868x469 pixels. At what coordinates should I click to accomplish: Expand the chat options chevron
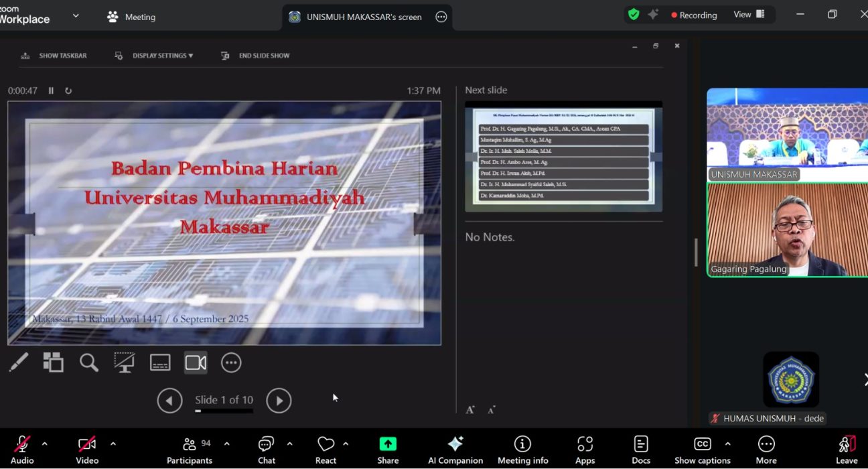[x=289, y=444]
